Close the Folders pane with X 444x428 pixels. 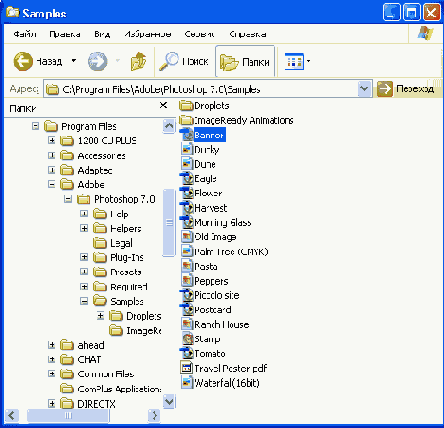tap(163, 105)
